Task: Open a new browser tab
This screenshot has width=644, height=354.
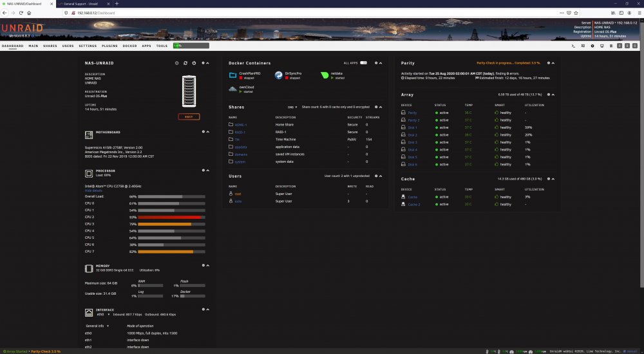Action: (117, 4)
